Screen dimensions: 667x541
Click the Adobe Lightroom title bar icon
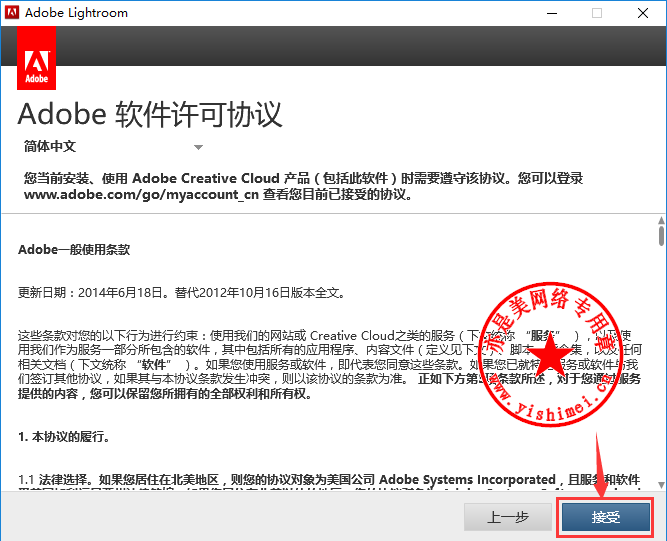(12, 12)
